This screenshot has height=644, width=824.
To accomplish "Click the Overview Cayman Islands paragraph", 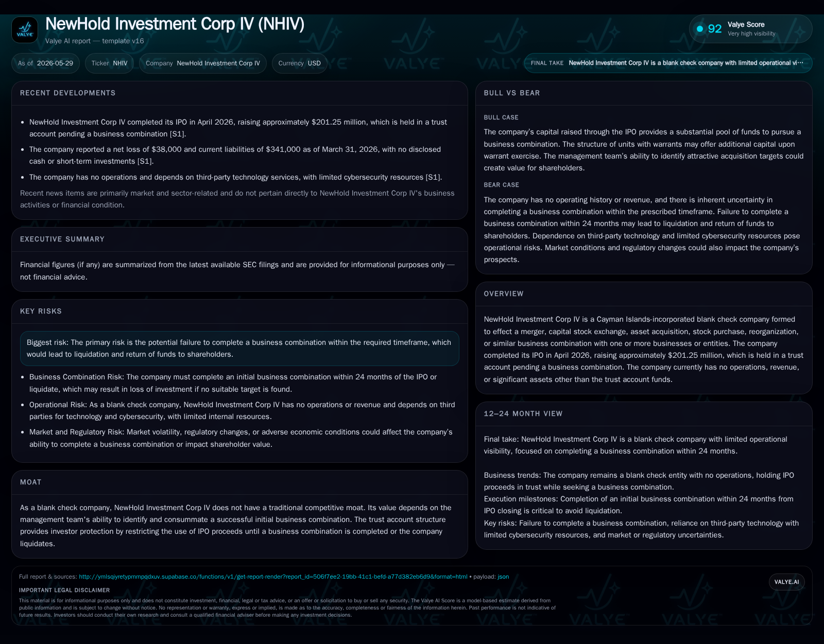I will pos(644,350).
